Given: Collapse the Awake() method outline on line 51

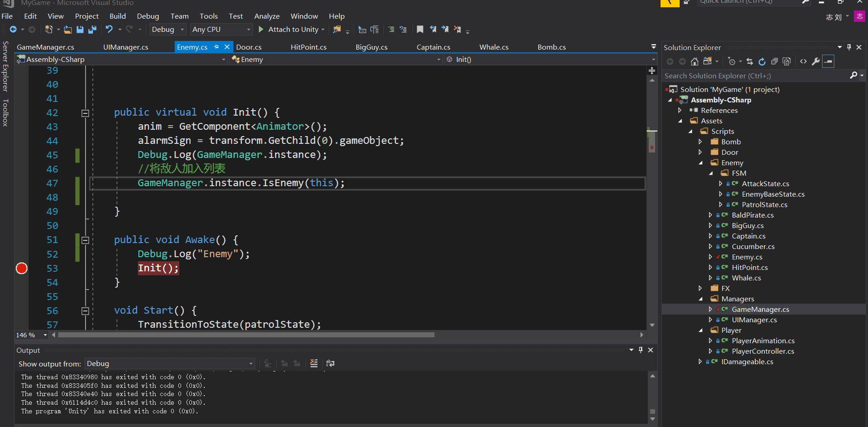Looking at the screenshot, I should 85,240.
